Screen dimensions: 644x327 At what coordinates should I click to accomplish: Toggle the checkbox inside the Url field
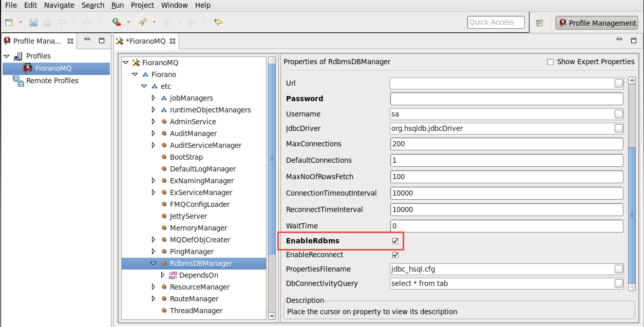pyautogui.click(x=619, y=83)
